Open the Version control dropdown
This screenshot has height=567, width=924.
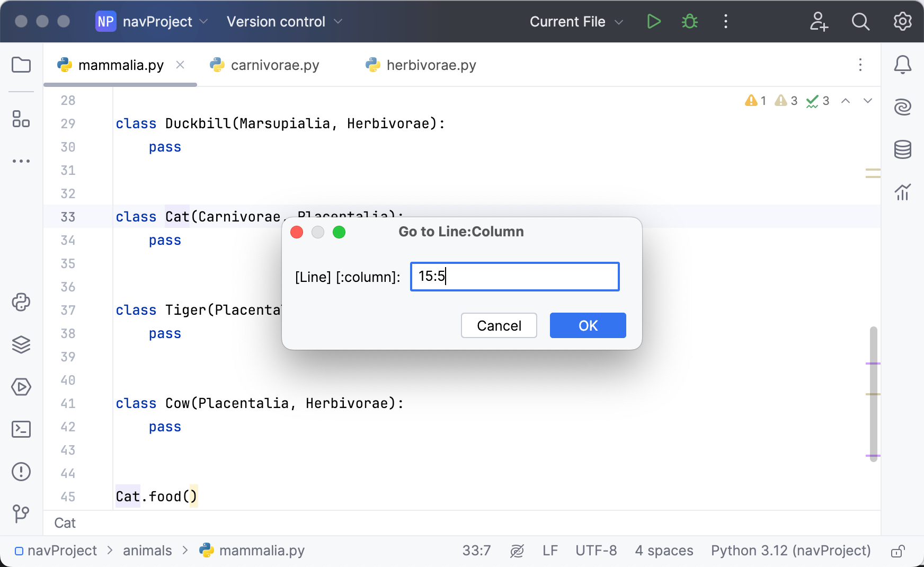(x=285, y=22)
